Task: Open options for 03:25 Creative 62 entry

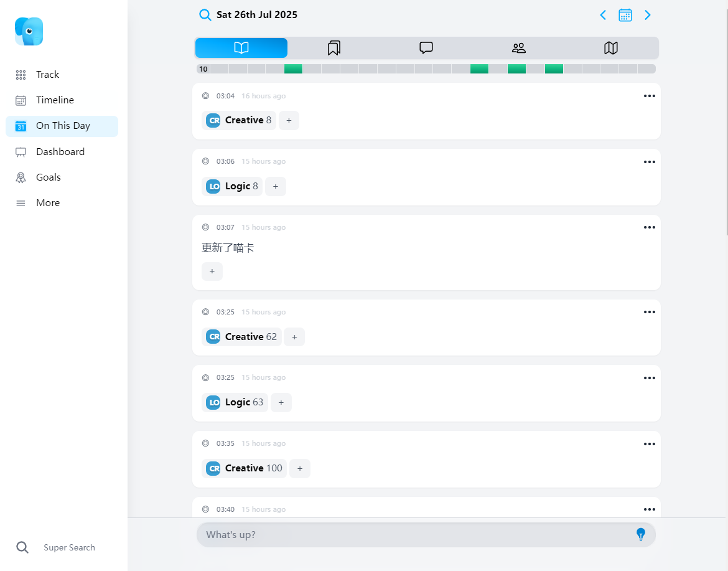Action: point(649,312)
